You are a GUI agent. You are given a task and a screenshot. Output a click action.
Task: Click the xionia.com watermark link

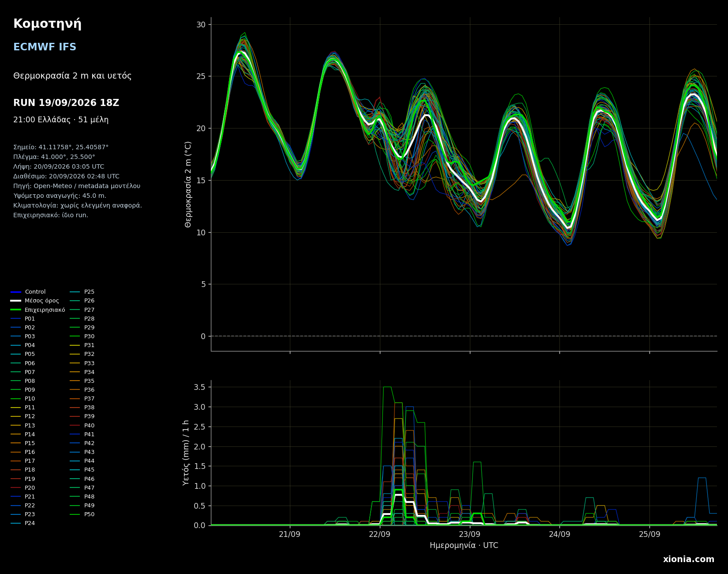[688, 559]
